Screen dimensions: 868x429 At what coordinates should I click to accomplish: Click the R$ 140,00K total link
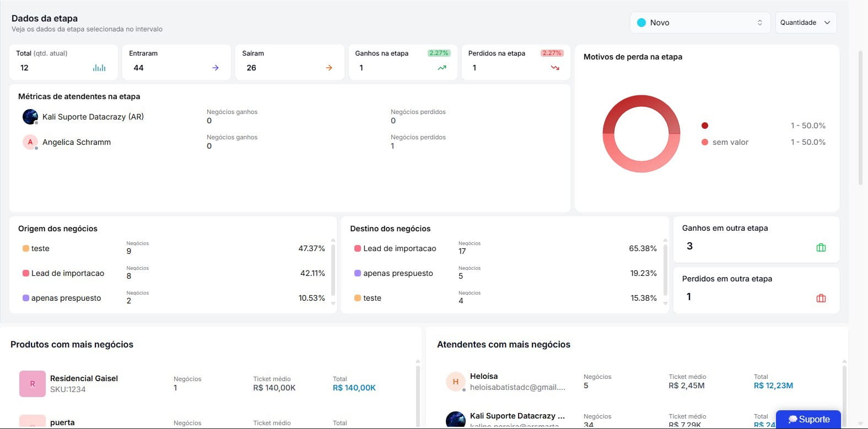point(354,388)
